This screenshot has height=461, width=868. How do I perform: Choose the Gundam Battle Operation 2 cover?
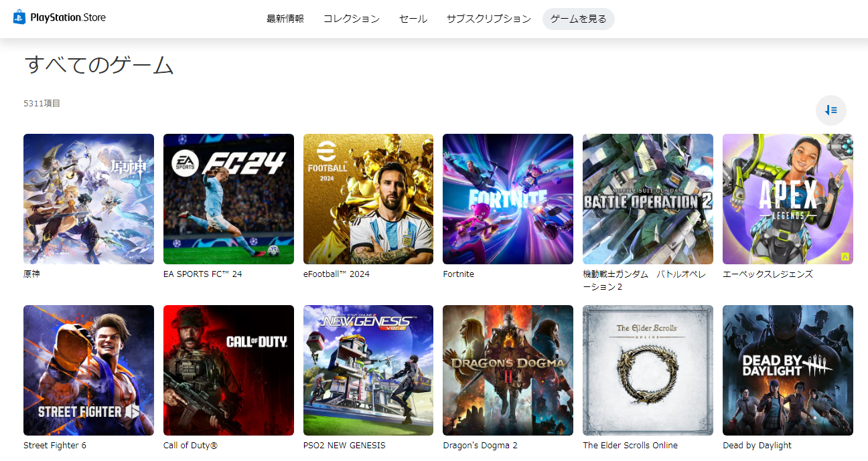pos(648,199)
